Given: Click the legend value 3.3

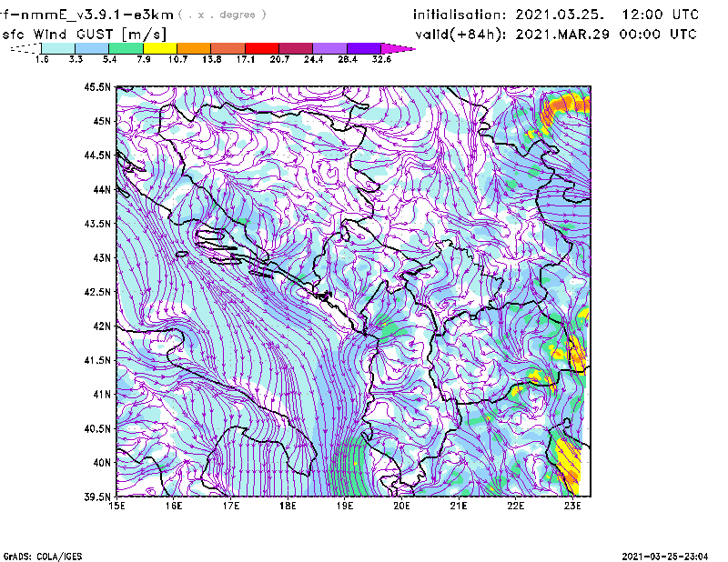Looking at the screenshot, I should coord(76,59).
